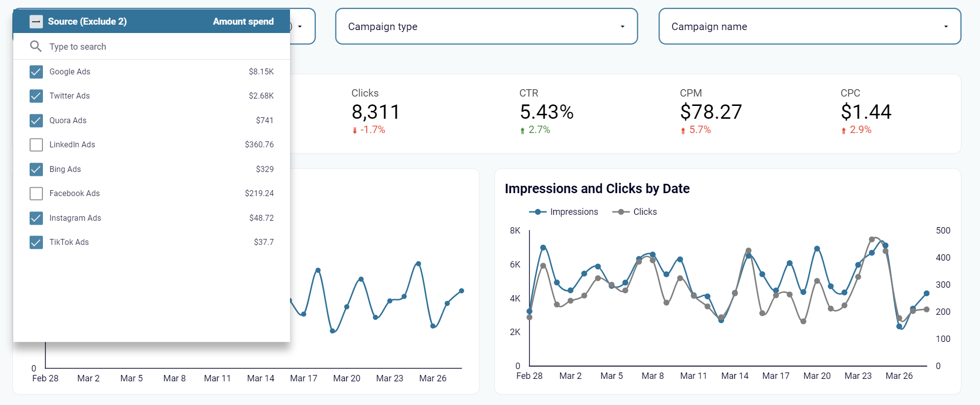Click the CPM red up arrow icon

[683, 131]
